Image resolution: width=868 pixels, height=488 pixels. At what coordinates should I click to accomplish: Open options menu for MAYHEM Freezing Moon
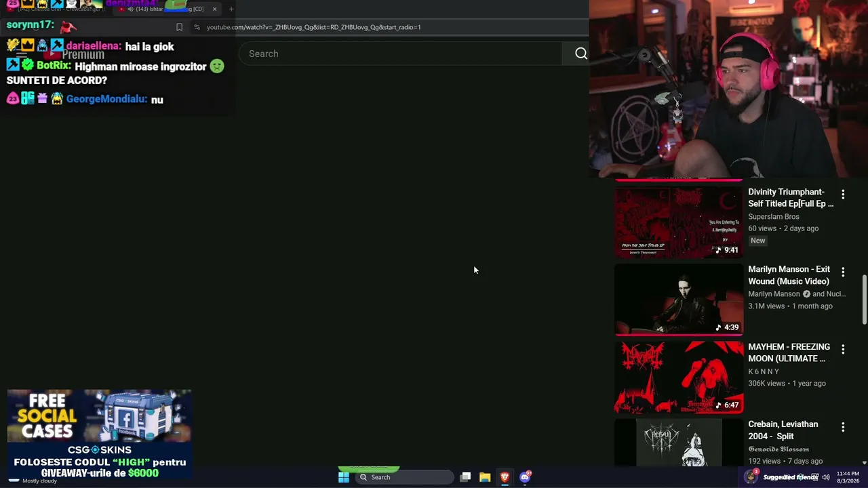click(x=843, y=349)
